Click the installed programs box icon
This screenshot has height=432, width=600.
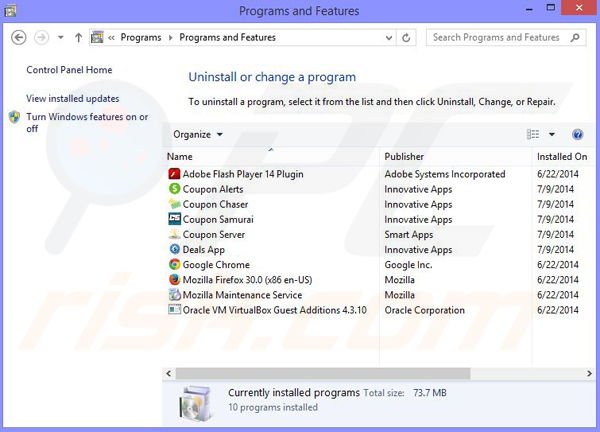(x=196, y=403)
